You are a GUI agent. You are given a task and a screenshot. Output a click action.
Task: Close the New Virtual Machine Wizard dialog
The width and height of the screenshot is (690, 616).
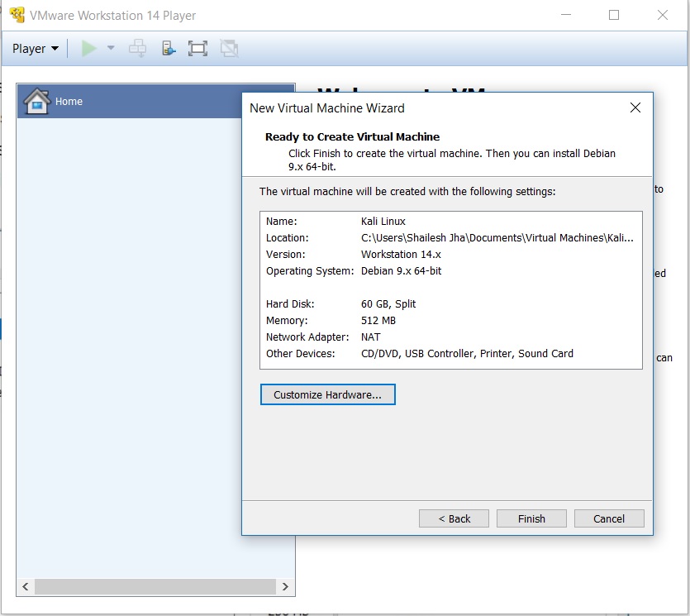click(x=635, y=107)
